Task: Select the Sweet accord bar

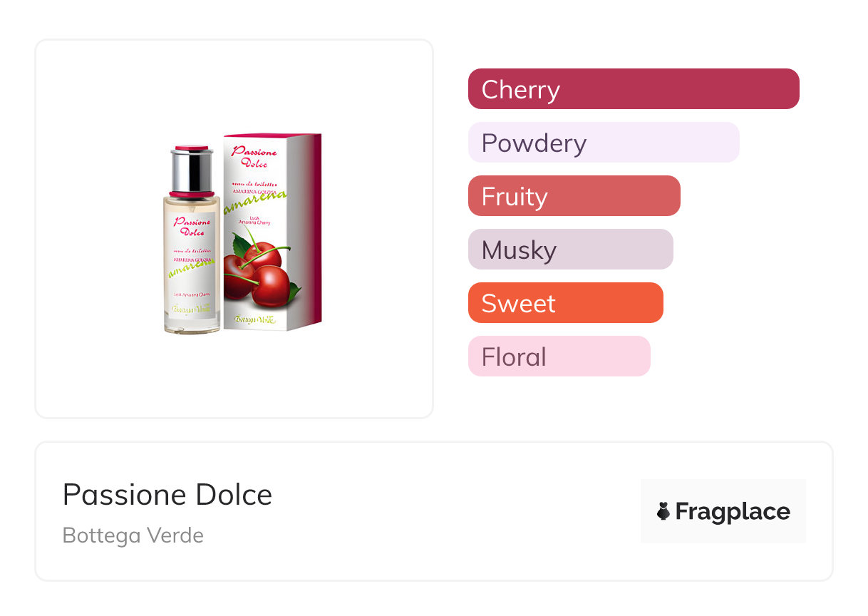Action: pyautogui.click(x=565, y=303)
